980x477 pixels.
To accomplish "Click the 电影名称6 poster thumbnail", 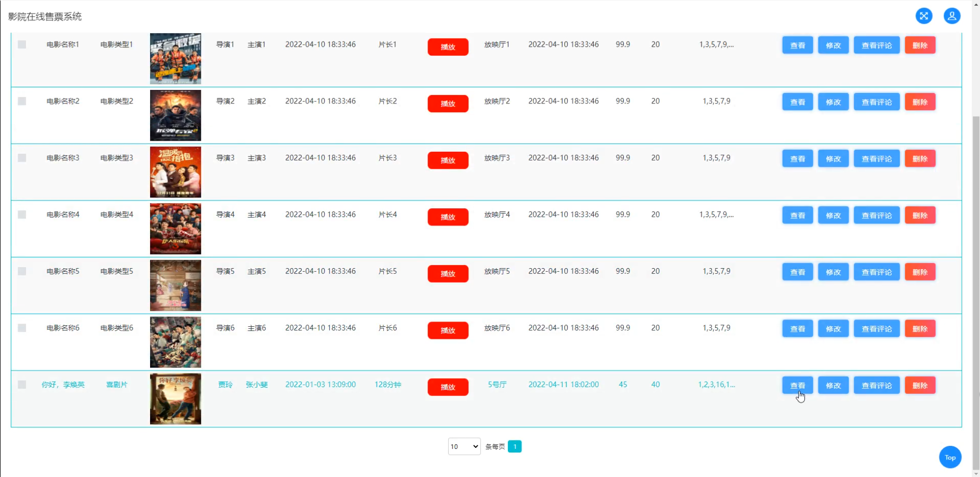I will click(x=176, y=342).
